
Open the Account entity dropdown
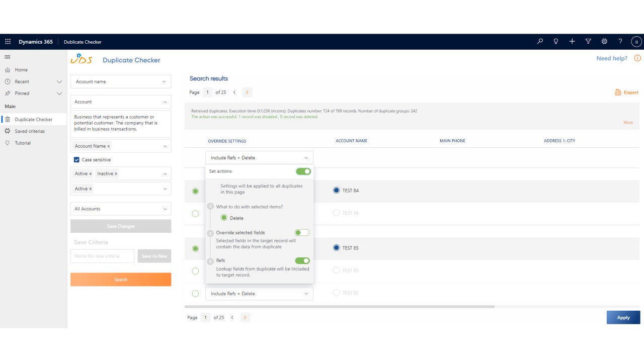point(121,102)
